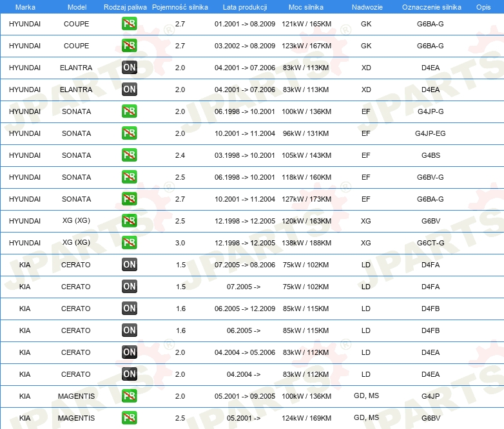This screenshot has width=504, height=429.
Task: Click engine capacity 3.0 cell
Action: [x=180, y=243]
